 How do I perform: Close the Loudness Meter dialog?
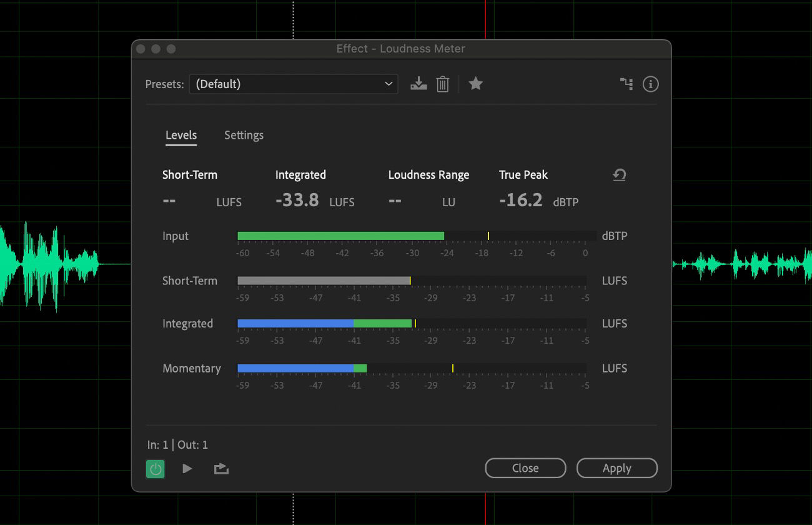[x=525, y=467]
